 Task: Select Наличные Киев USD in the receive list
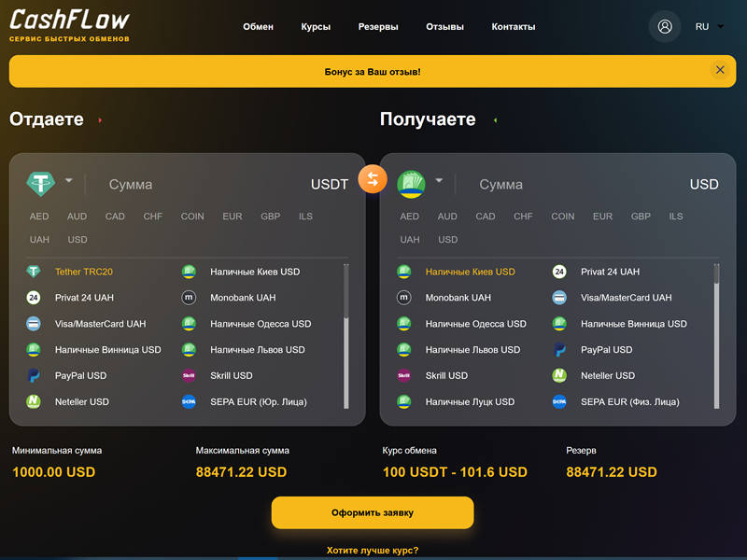coord(471,272)
